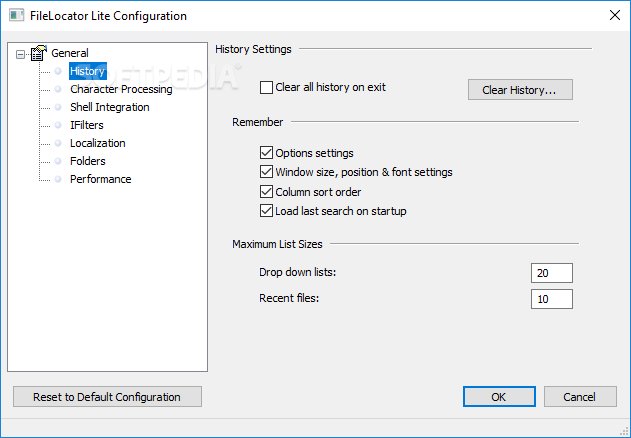Click the FileLocator app icon in title bar

16,15
